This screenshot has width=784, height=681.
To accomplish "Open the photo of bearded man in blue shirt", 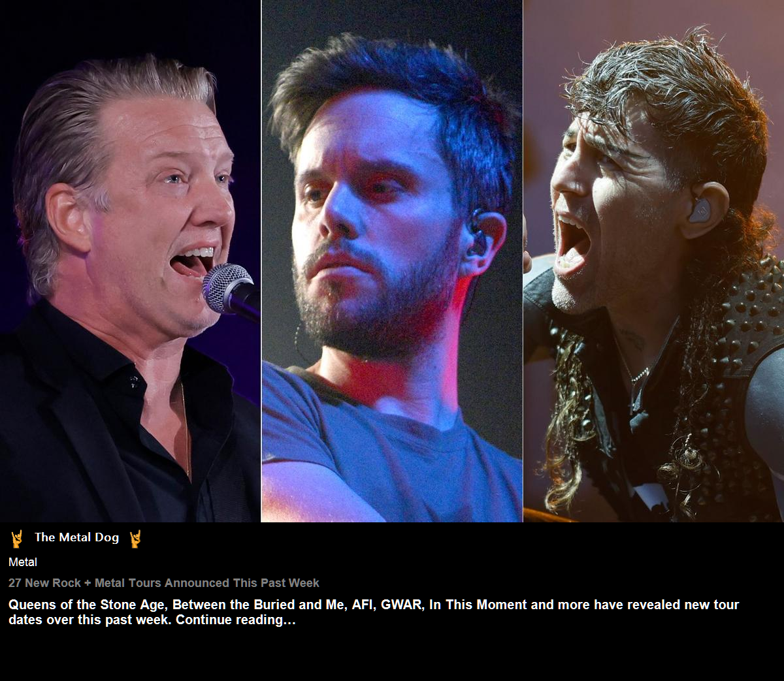I will coord(392,261).
